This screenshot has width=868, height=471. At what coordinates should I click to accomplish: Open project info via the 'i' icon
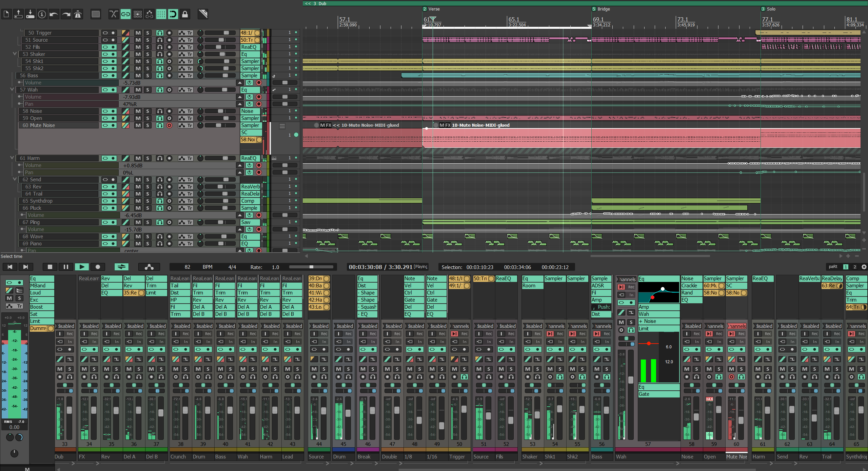point(42,14)
